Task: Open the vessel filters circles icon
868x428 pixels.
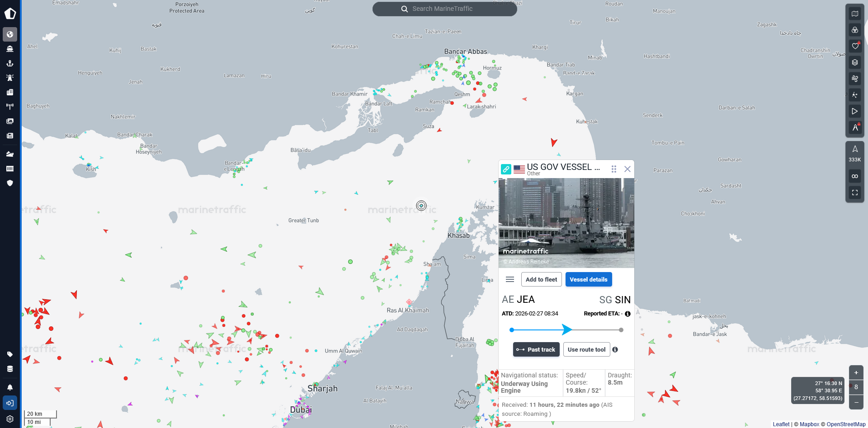Action: click(x=855, y=30)
